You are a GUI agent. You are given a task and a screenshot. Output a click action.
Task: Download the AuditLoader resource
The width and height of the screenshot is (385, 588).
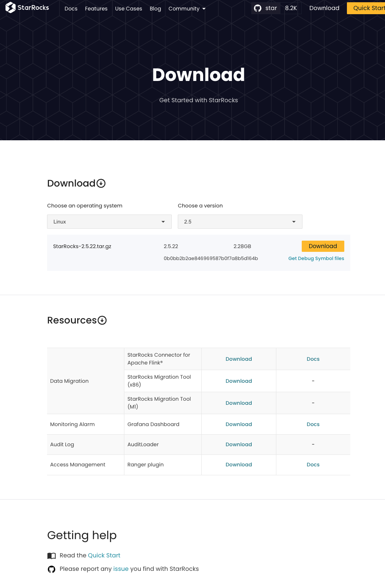click(x=239, y=444)
